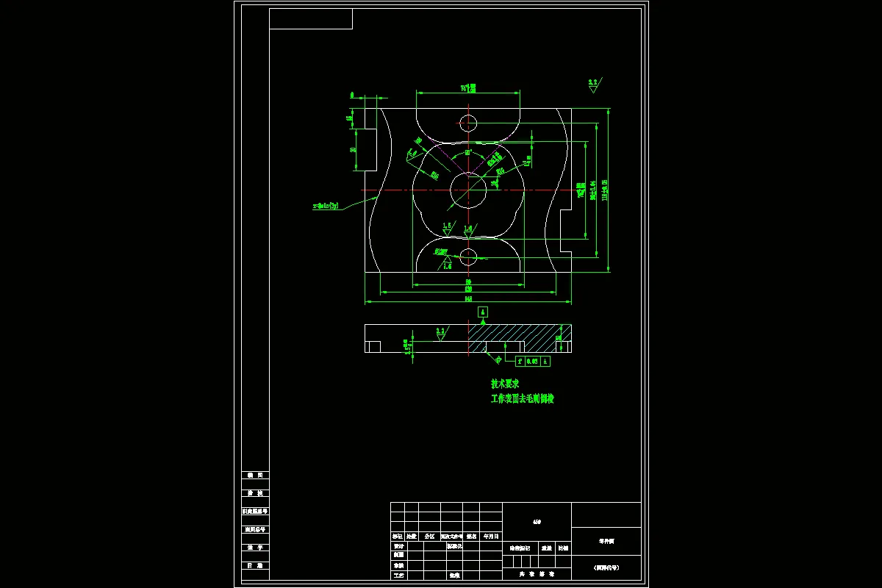
Task: Click the (图样代号) cell in title block
Action: [x=606, y=567]
